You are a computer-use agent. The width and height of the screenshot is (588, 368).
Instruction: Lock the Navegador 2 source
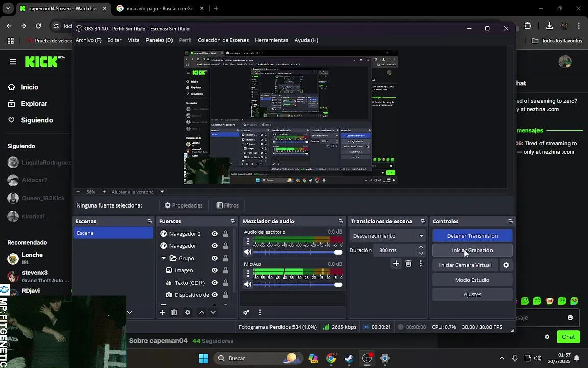(226, 234)
